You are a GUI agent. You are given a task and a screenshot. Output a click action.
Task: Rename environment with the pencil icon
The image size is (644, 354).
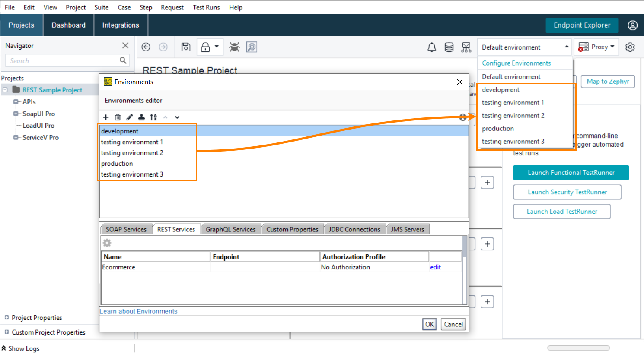pos(129,117)
